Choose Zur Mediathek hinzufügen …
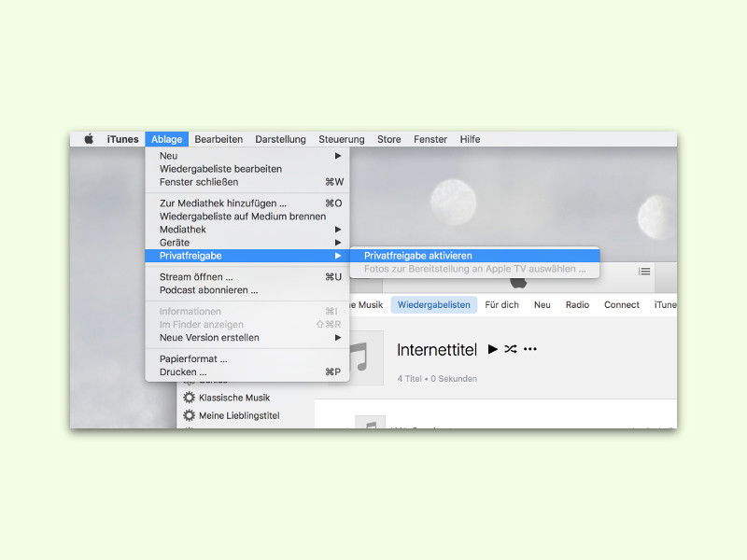 [x=247, y=203]
